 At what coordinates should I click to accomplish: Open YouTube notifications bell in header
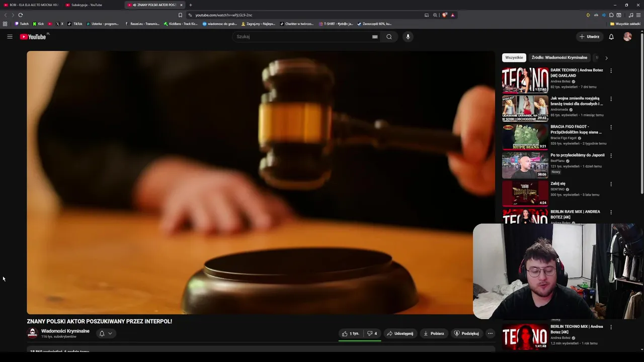tap(611, 37)
